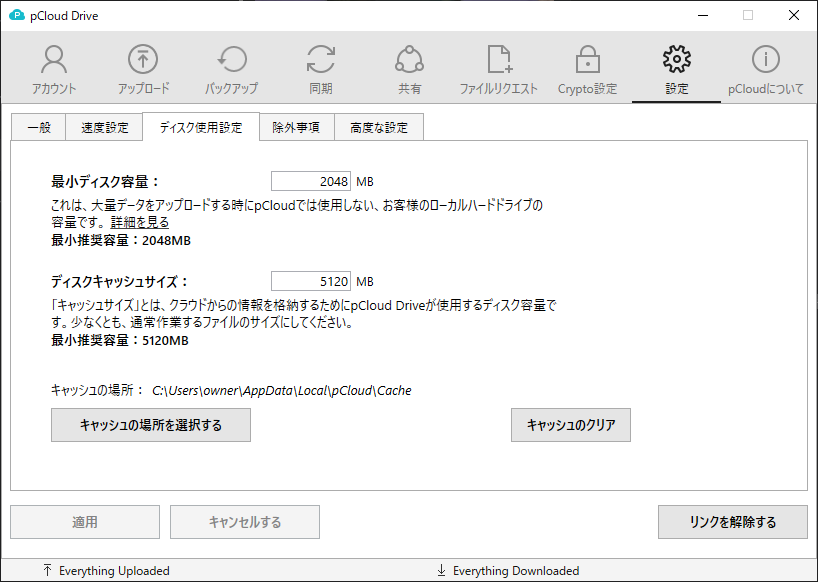Click the Everything Uploaded status text
Viewport: 818px width, 582px height.
(114, 571)
